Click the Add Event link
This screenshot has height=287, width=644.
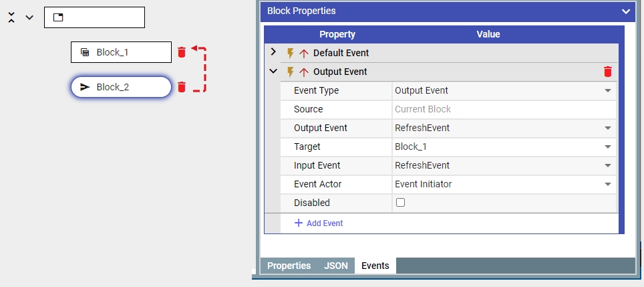(x=319, y=223)
